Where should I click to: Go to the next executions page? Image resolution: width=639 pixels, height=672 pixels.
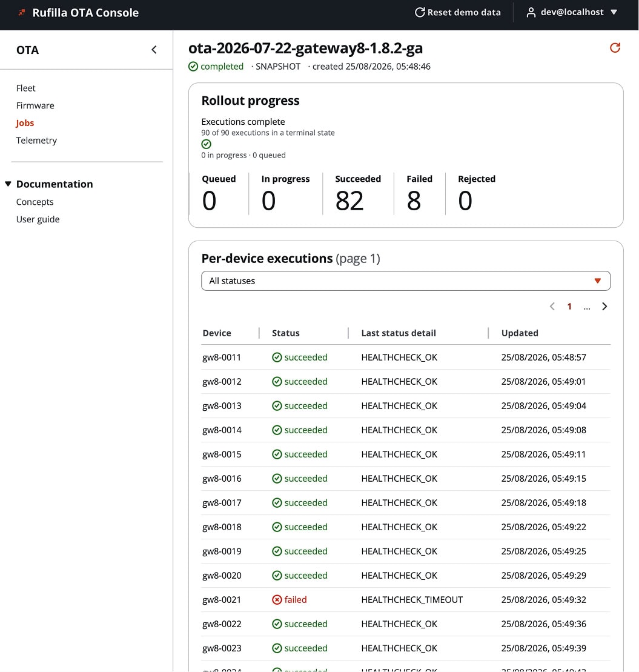pos(604,307)
